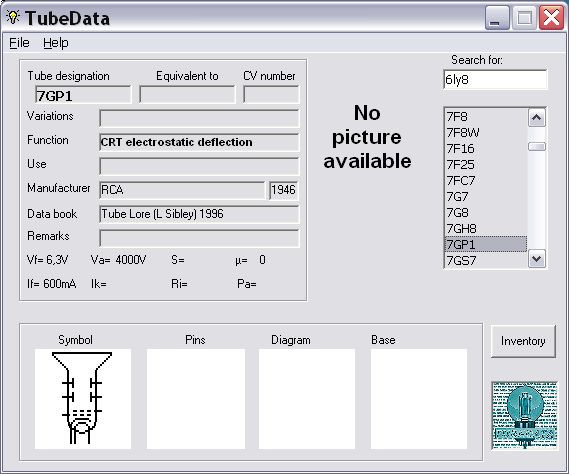
Task: Click the empty Pins image box
Action: pyautogui.click(x=196, y=399)
